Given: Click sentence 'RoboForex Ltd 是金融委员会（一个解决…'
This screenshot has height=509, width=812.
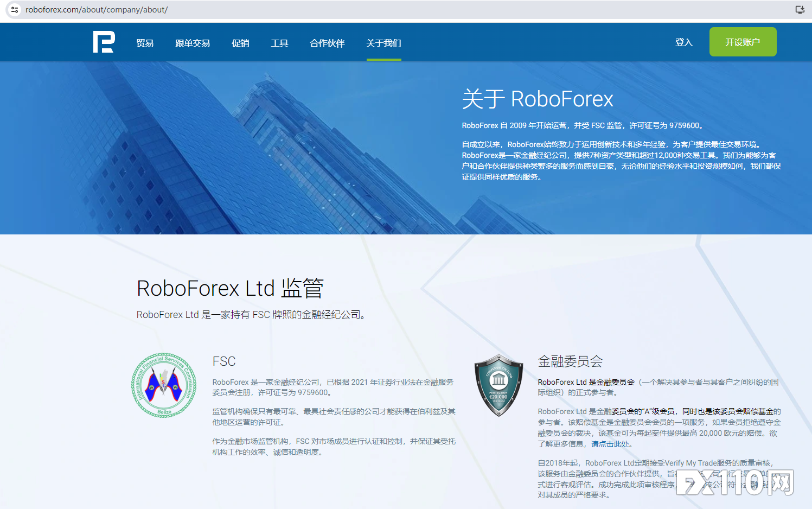Looking at the screenshot, I should click(658, 387).
